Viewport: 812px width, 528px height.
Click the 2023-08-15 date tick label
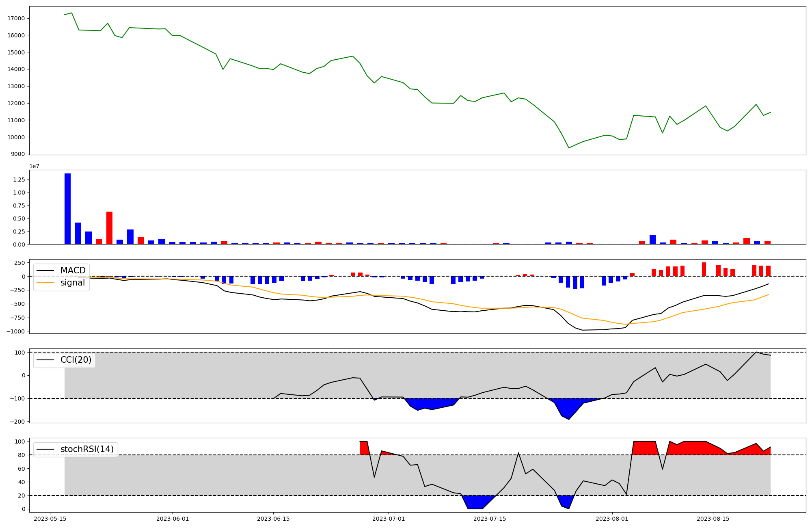[713, 519]
